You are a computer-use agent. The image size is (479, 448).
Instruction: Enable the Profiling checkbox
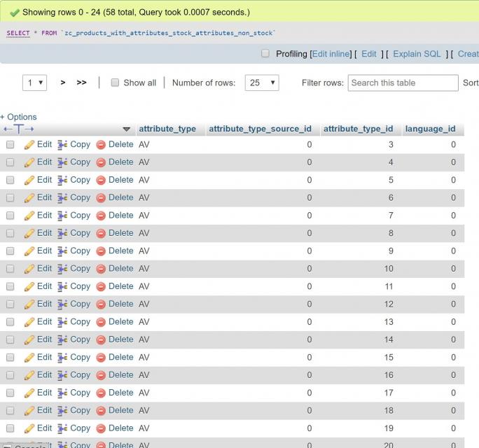click(265, 53)
